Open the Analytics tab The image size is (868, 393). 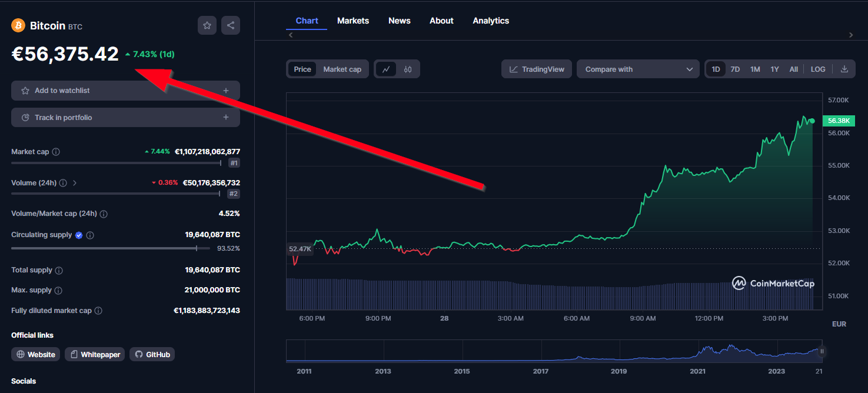coord(491,21)
